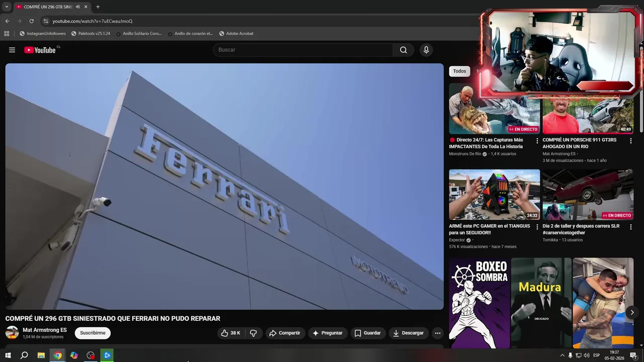Open the Anillo de corazón bookmark
This screenshot has width=644, height=362.
(x=191, y=34)
